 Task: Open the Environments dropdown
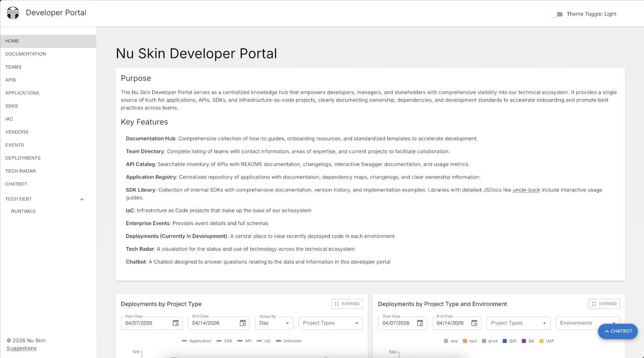(588, 323)
